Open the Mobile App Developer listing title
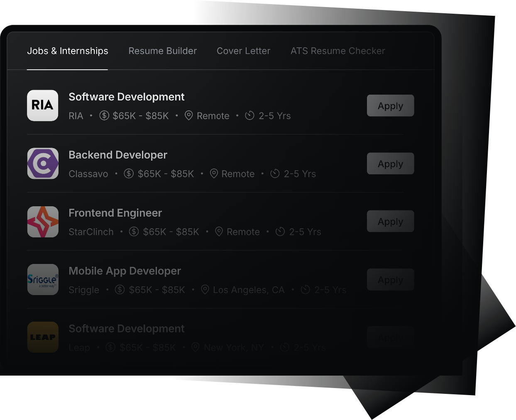The image size is (516, 420). point(125,271)
